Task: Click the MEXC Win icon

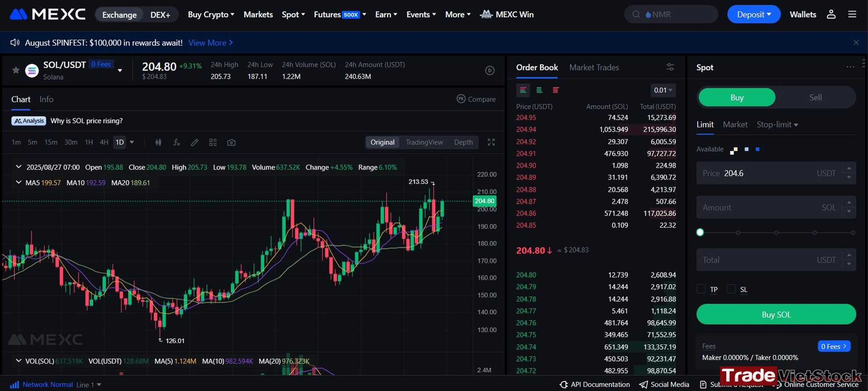Action: (x=486, y=14)
